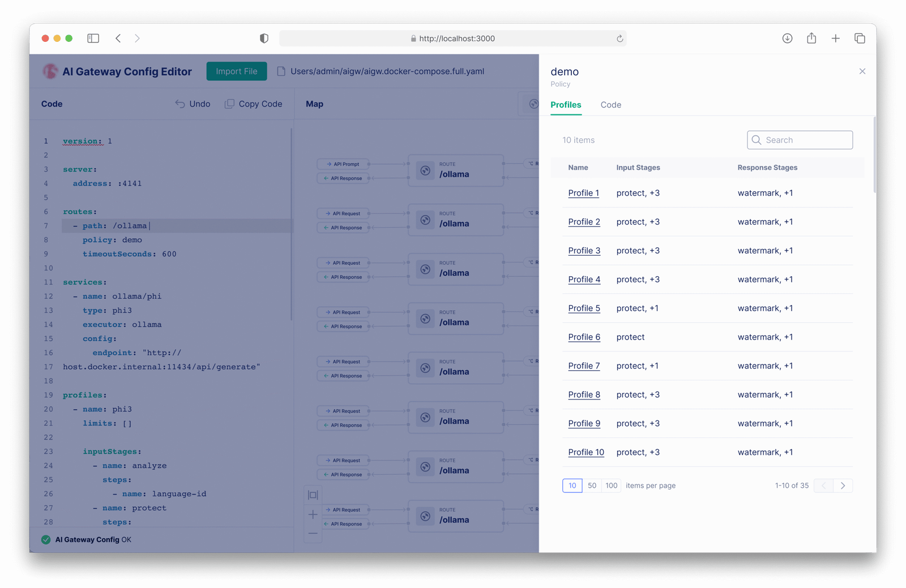
Task: Select 100 items per page
Action: pyautogui.click(x=612, y=486)
